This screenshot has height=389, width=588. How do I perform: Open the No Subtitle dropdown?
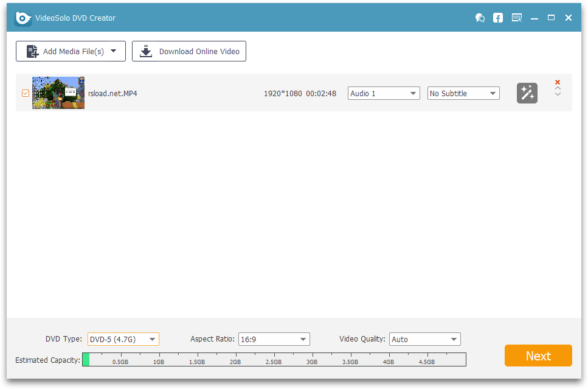pos(463,93)
